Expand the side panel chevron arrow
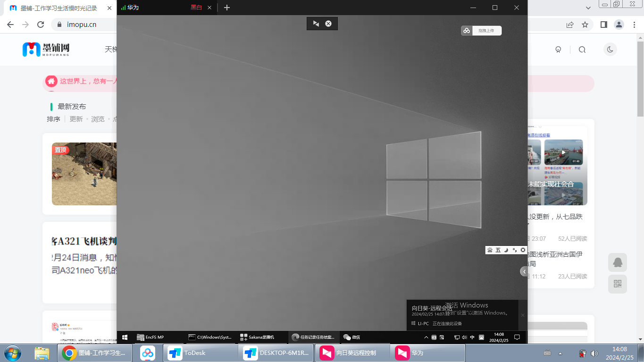The width and height of the screenshot is (644, 362). pyautogui.click(x=524, y=271)
